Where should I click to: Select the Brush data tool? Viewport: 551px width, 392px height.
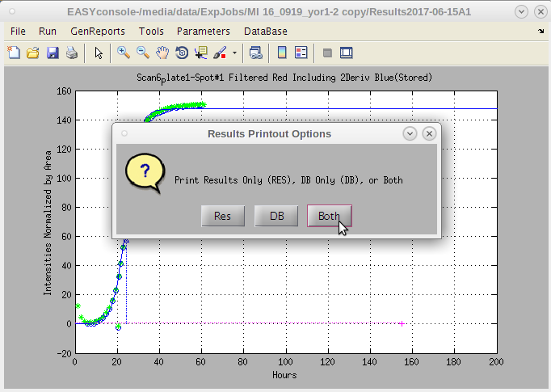[x=221, y=53]
